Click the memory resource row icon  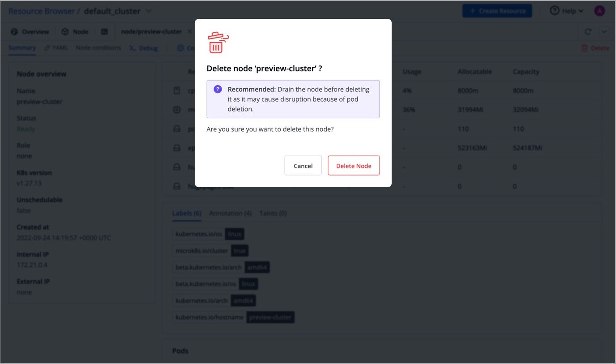(x=177, y=110)
